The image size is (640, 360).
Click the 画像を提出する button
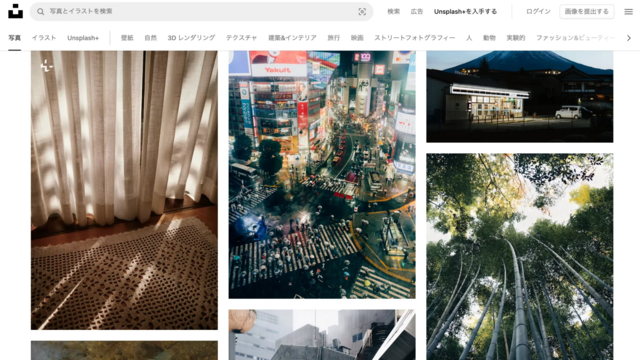(x=587, y=11)
